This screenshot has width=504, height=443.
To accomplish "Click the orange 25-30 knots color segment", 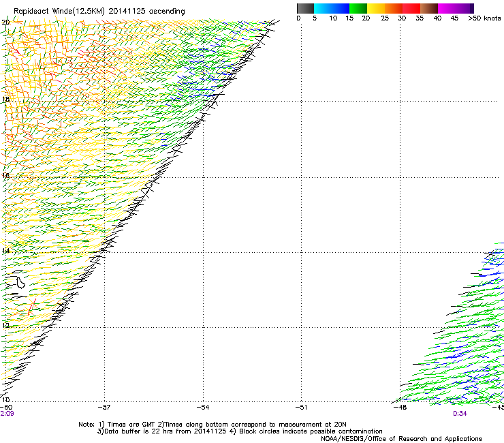I will (x=394, y=8).
